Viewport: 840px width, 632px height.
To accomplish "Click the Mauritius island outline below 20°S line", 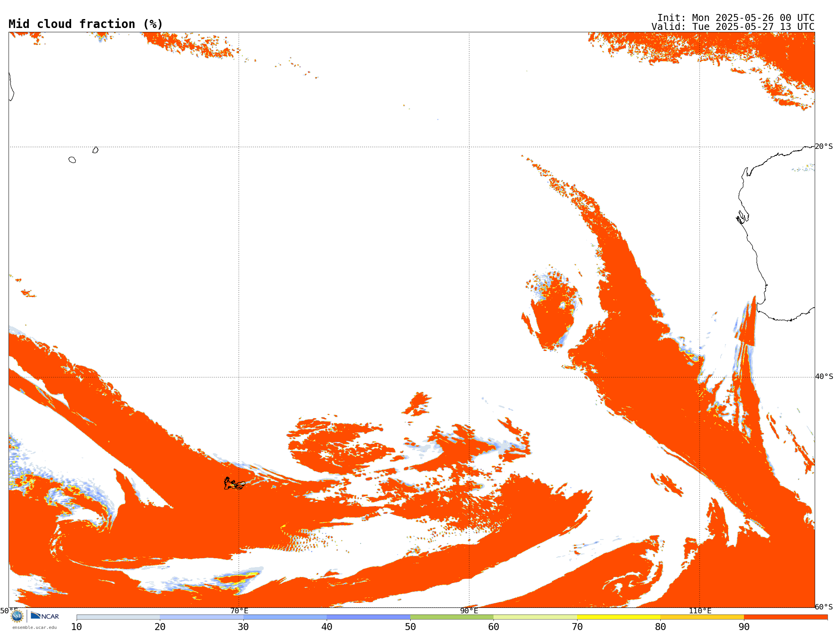I will click(x=95, y=150).
